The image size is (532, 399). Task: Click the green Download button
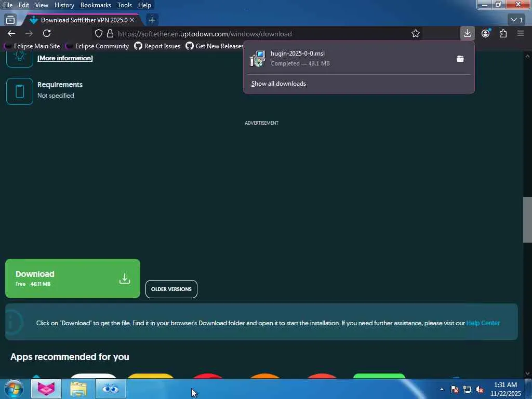coord(73,278)
